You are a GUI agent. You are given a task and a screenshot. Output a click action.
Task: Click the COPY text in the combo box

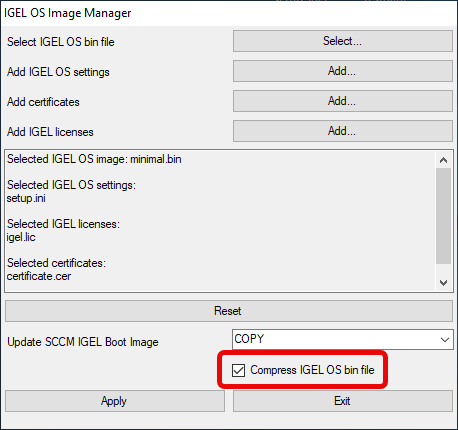(249, 339)
